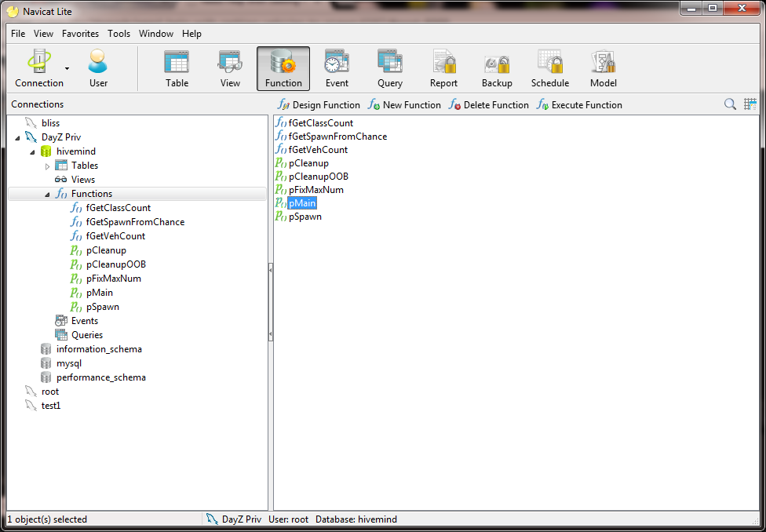Collapse the Functions node in tree
The height and width of the screenshot is (532, 766).
47,195
